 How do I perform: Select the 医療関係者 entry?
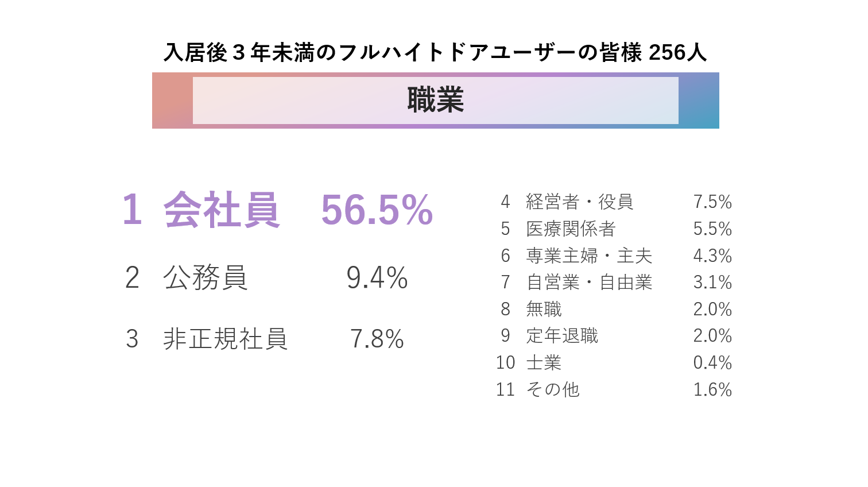point(571,229)
